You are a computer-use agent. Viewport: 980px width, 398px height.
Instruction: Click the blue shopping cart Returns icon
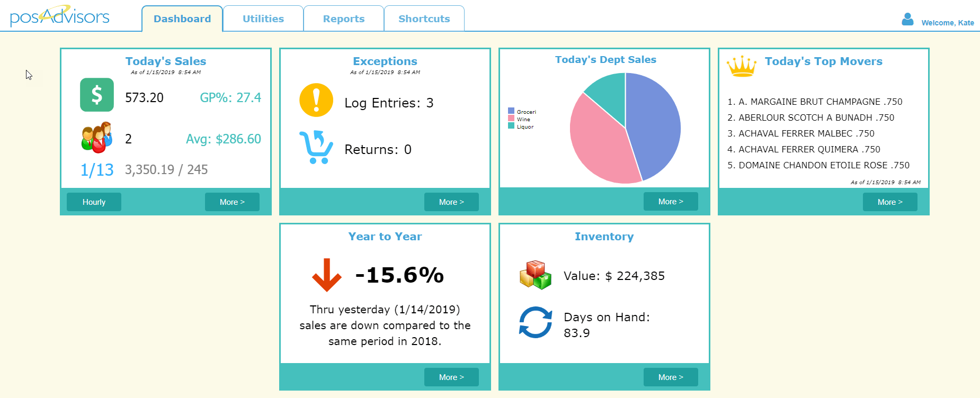click(316, 147)
